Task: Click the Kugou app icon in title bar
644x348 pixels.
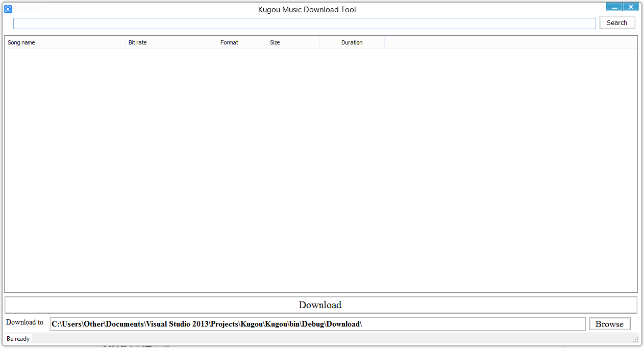Action: coord(8,9)
